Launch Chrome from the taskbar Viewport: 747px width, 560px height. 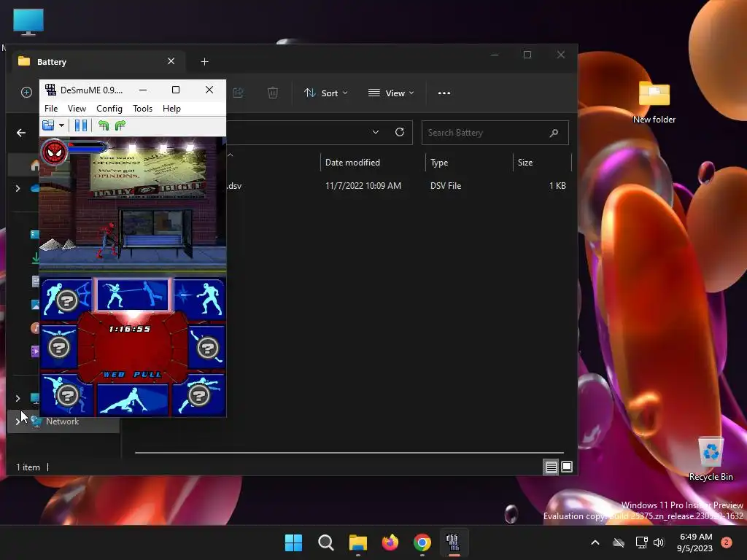pos(422,542)
